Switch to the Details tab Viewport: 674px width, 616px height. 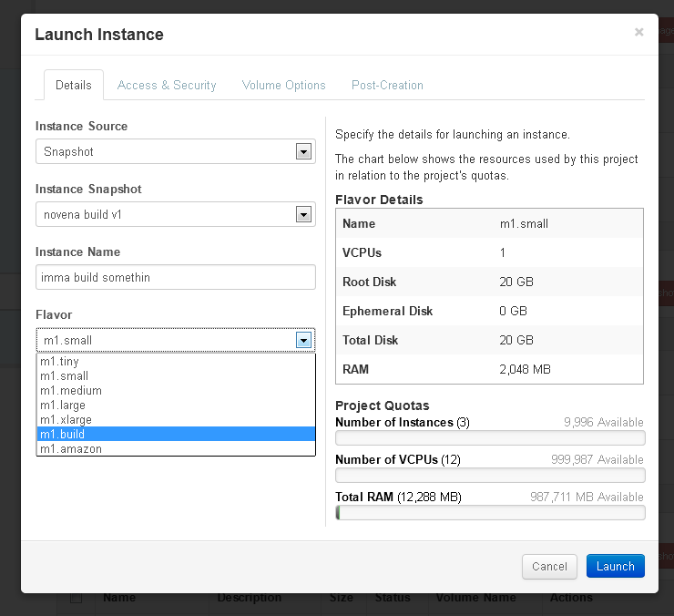pos(74,85)
